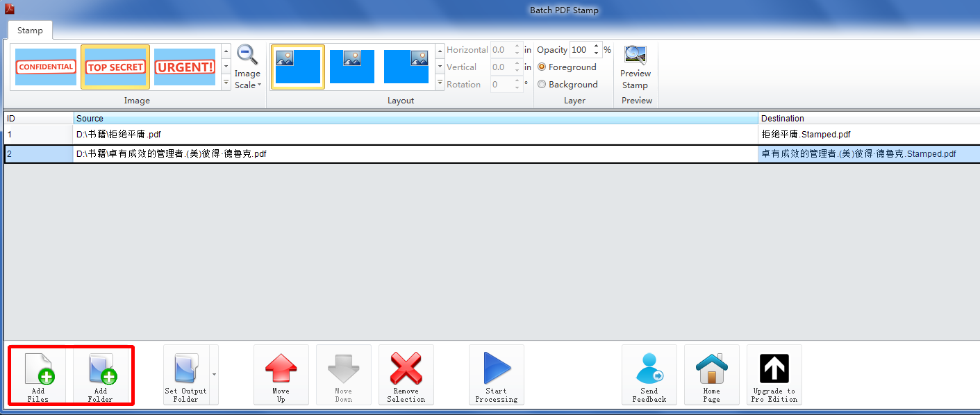Sort by the Source column header
Screen dimensions: 980x415
pyautogui.click(x=415, y=119)
